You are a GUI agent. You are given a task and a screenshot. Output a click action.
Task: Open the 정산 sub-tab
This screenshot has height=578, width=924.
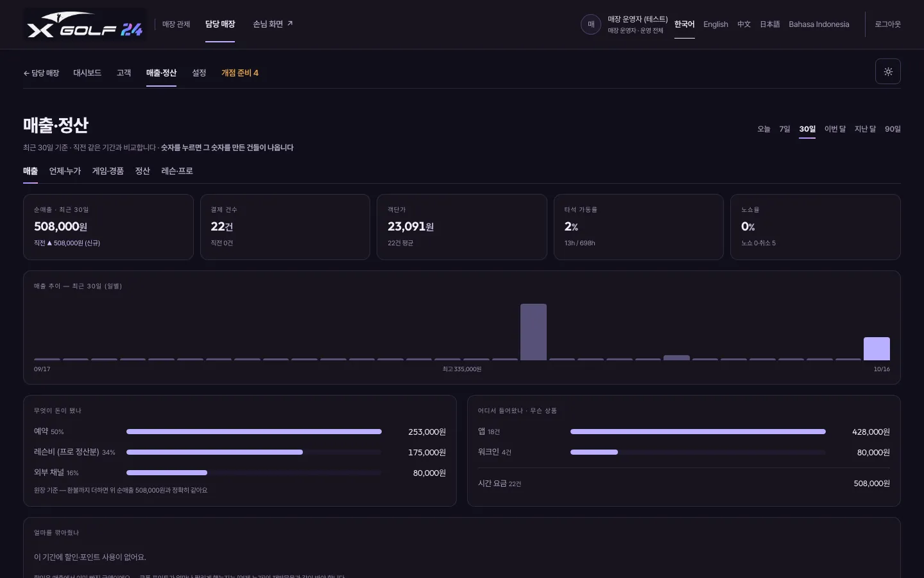coord(142,171)
